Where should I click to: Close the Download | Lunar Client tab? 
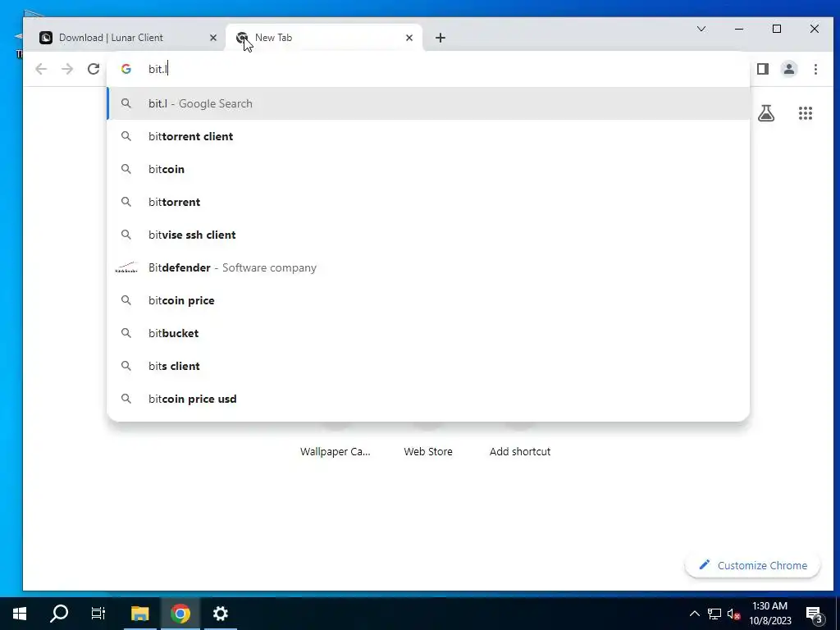click(213, 38)
